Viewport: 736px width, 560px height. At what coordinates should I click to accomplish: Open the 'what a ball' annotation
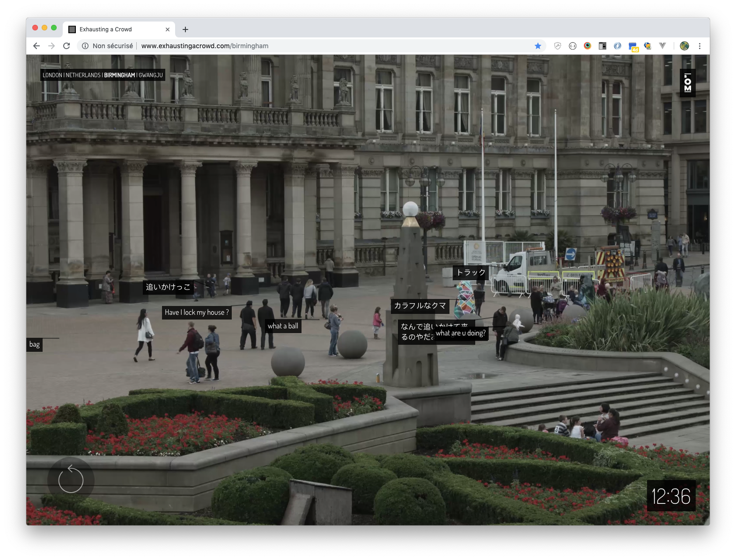pyautogui.click(x=283, y=326)
